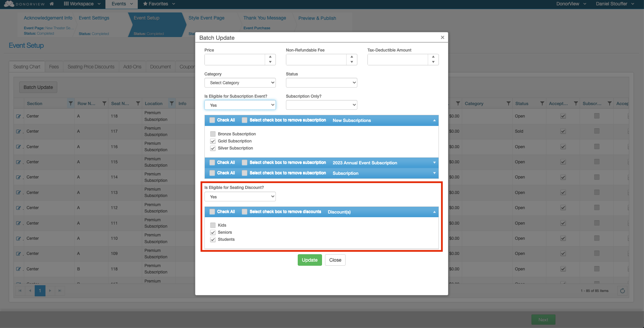Open filter for Section column
The width and height of the screenshot is (644, 328).
point(70,103)
